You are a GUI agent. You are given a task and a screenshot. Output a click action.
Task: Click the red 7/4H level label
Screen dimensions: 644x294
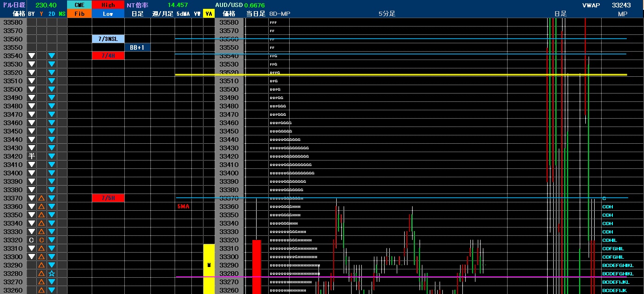[108, 56]
